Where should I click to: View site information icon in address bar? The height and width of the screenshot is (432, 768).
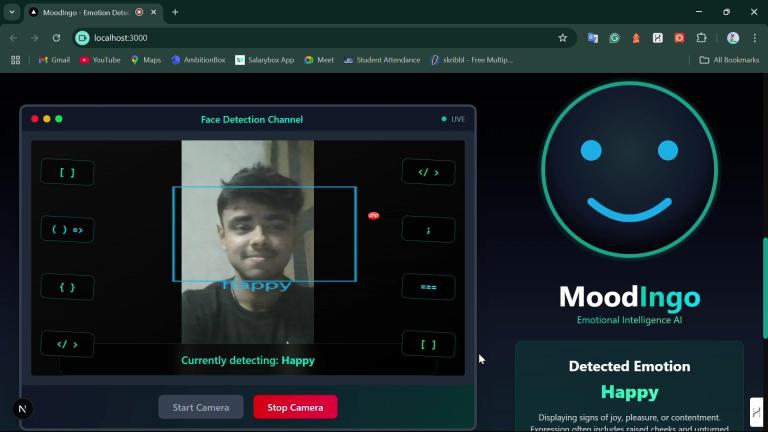coord(82,38)
